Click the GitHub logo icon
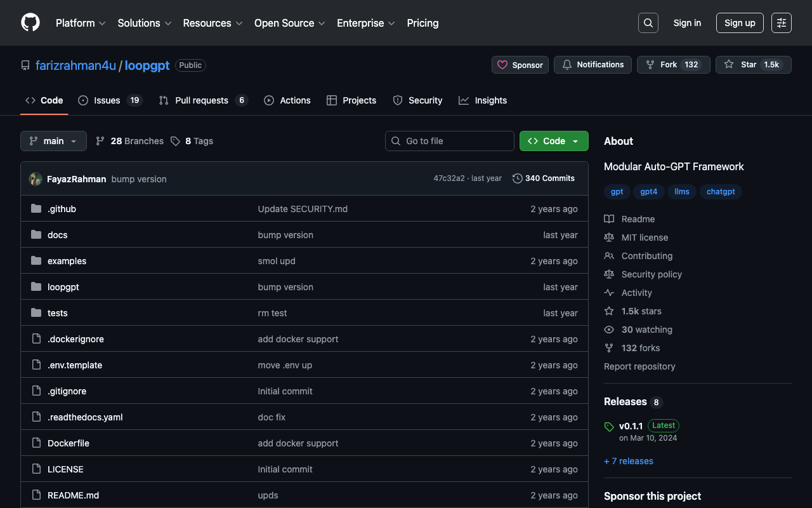This screenshot has width=812, height=508. 30,23
